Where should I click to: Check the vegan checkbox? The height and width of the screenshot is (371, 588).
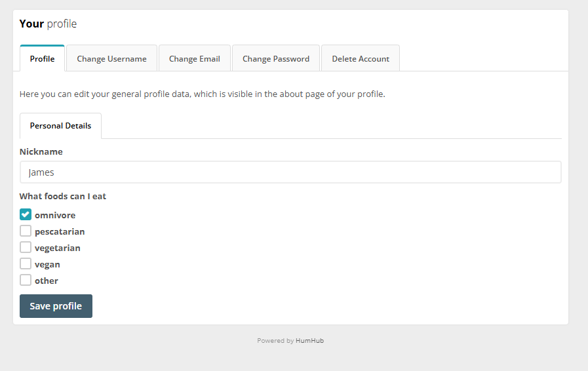pyautogui.click(x=26, y=264)
